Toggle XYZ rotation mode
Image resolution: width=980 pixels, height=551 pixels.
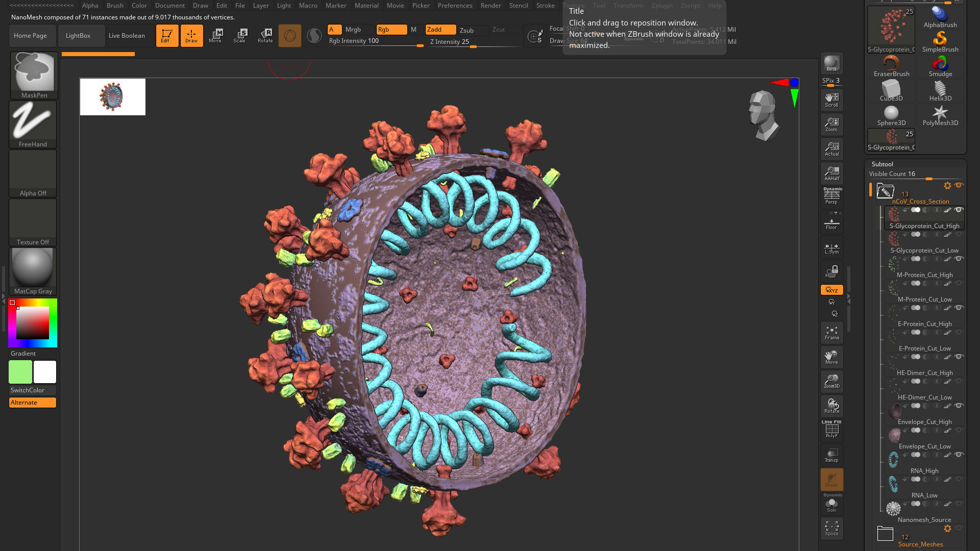[831, 290]
